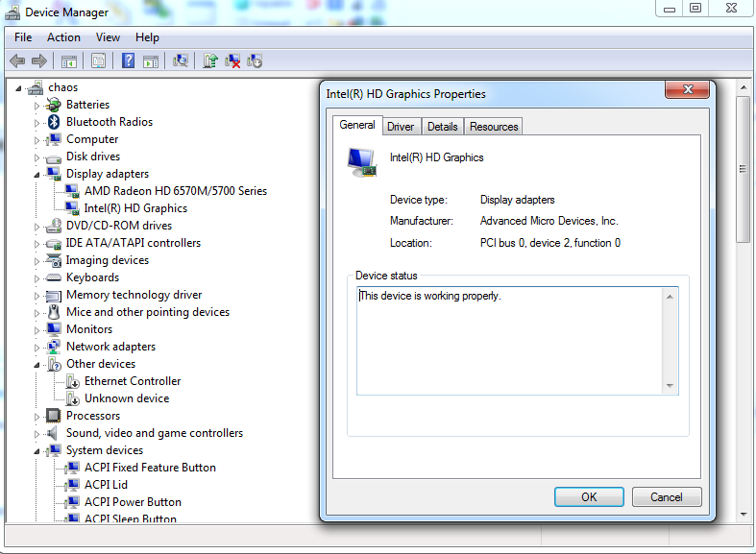Screen dimensions: 756x554
Task: Click the DVD/CD-ROM drives icon
Action: [x=54, y=226]
